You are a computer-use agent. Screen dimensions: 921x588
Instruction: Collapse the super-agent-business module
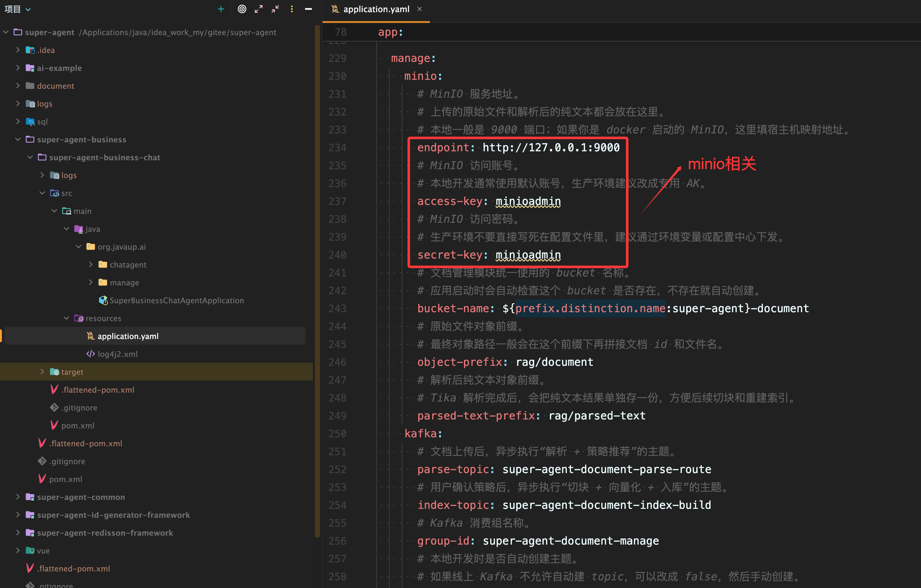click(x=18, y=139)
